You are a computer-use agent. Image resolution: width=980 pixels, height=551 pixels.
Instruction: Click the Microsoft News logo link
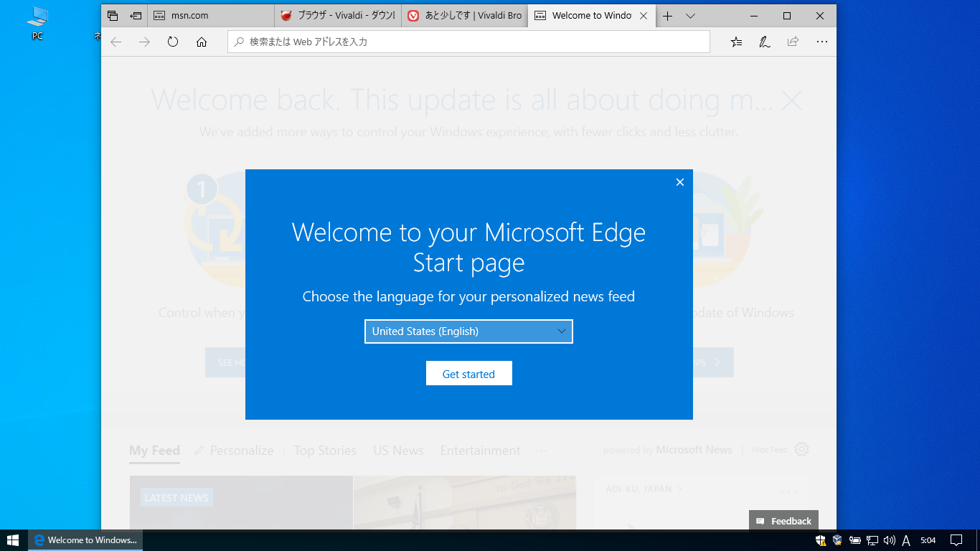pyautogui.click(x=694, y=450)
